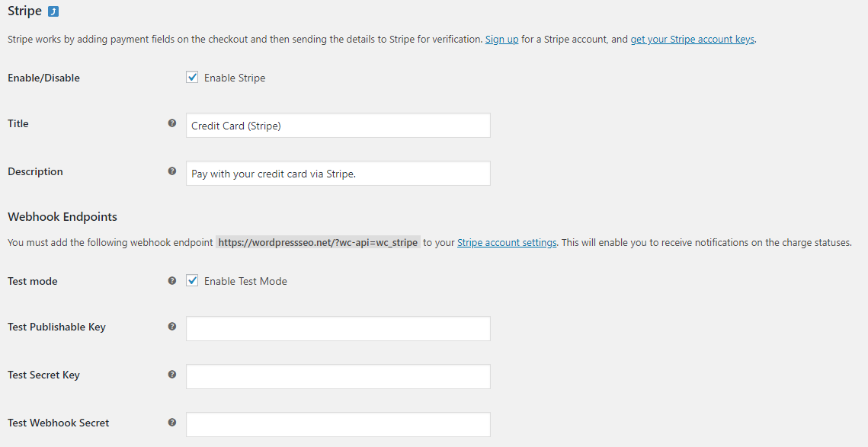Open the Stripe account settings link
The height and width of the screenshot is (447, 868).
[x=507, y=242]
